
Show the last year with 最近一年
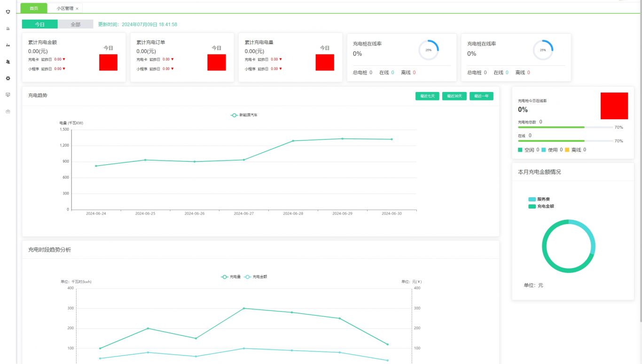coord(481,96)
